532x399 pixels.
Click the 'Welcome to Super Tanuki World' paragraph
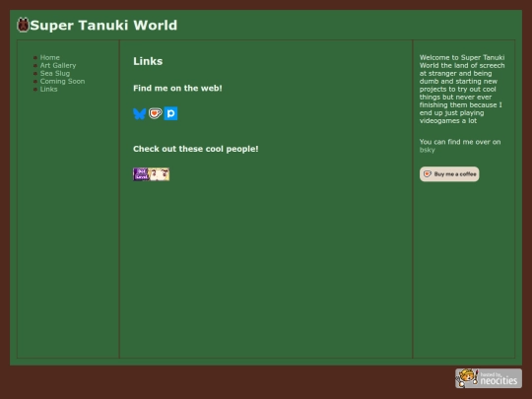pos(462,89)
